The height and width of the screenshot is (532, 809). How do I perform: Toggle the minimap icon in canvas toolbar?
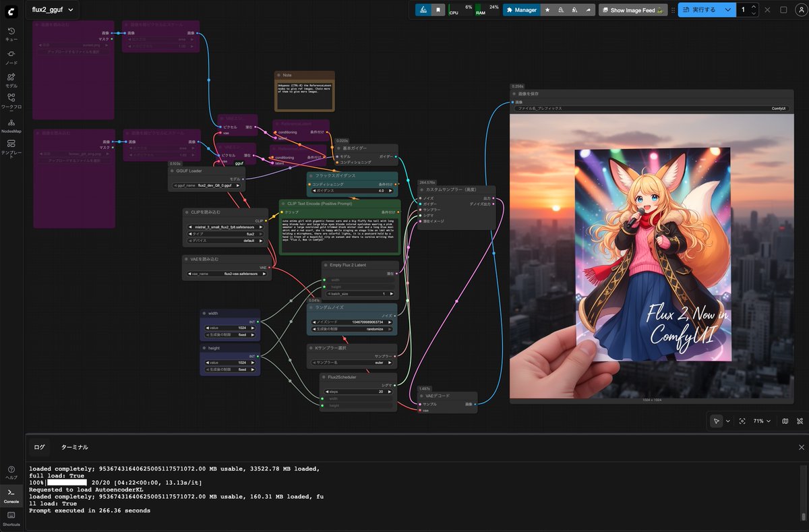point(785,421)
